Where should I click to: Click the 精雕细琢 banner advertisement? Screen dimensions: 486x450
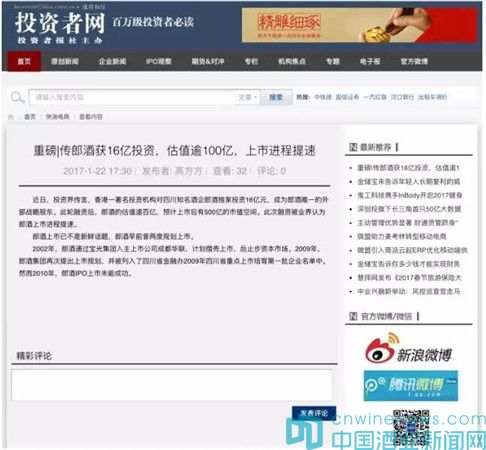359,25
